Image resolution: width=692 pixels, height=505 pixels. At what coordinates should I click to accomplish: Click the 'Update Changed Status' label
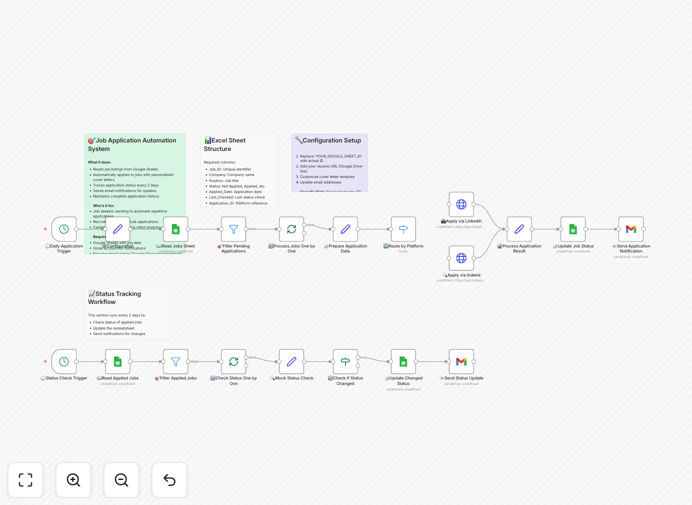point(403,381)
